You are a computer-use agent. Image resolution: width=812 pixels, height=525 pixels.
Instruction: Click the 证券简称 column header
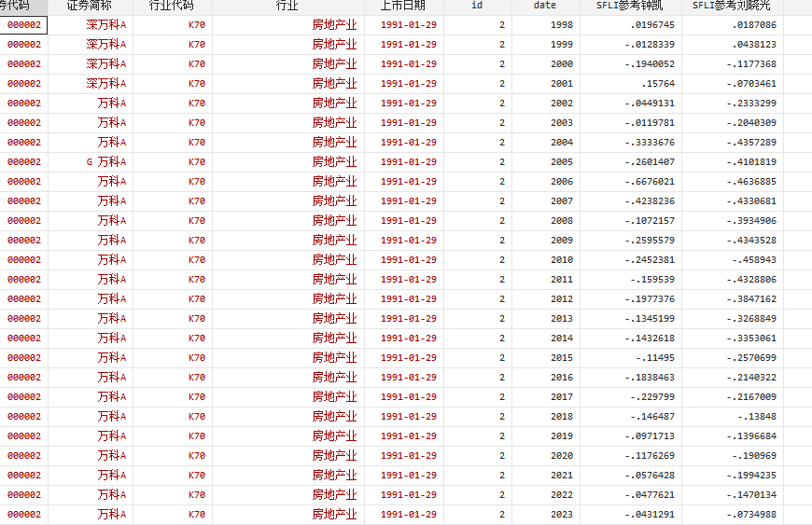90,6
